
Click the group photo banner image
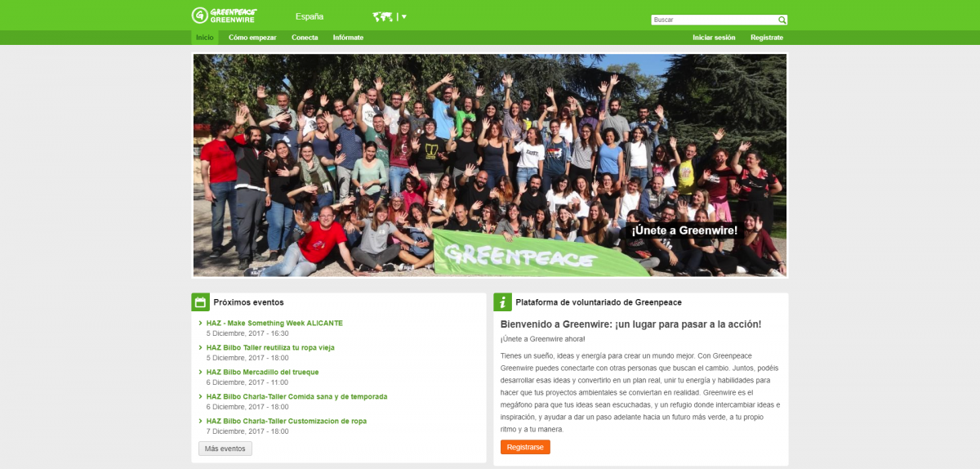[490, 165]
